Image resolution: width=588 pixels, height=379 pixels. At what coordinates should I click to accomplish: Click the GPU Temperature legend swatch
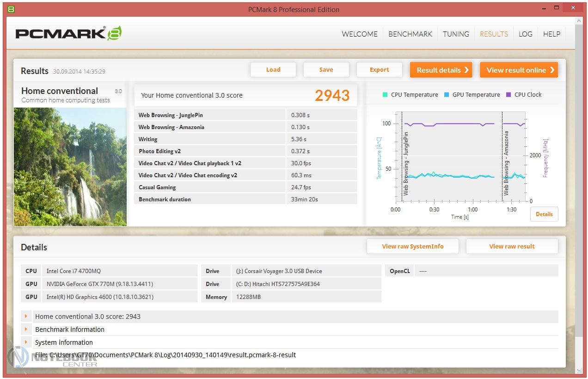[x=446, y=94]
